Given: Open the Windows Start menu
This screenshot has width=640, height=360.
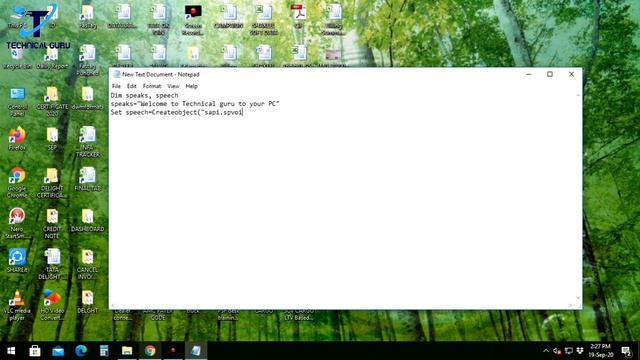Looking at the screenshot, I should tap(11, 351).
